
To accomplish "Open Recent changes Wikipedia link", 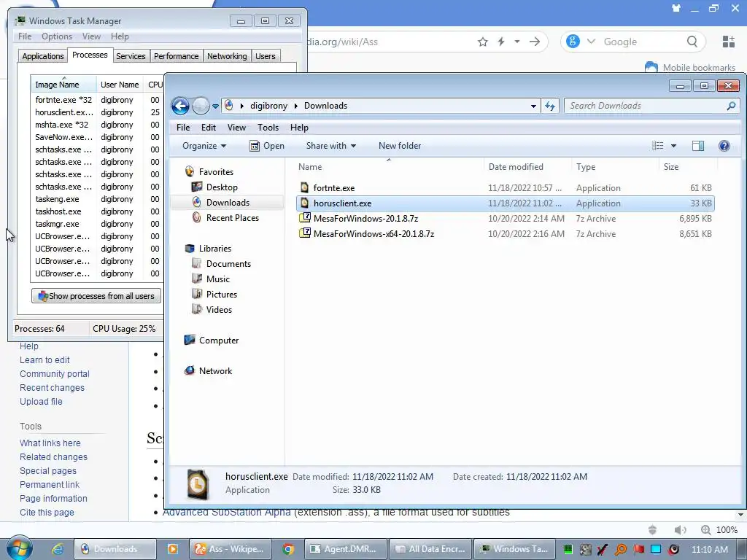I will coord(52,388).
